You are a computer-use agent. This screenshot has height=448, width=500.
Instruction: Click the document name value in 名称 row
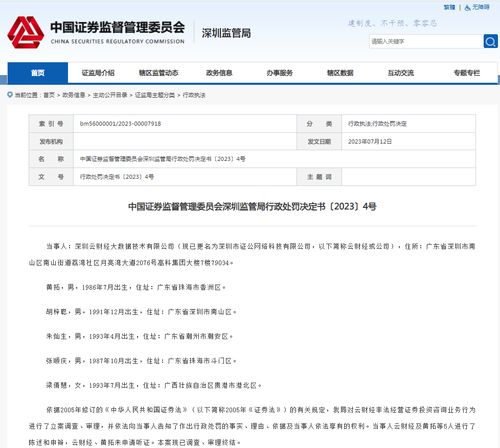tap(163, 159)
